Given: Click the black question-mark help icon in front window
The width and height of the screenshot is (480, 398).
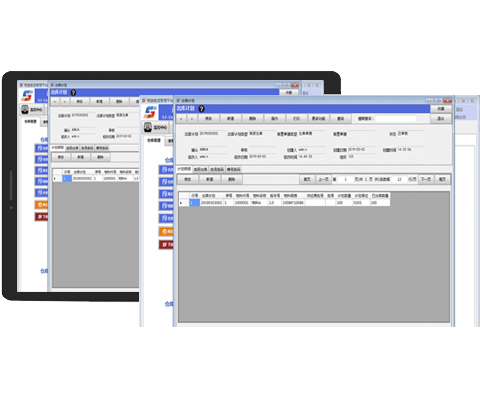Looking at the screenshot, I should point(201,109).
